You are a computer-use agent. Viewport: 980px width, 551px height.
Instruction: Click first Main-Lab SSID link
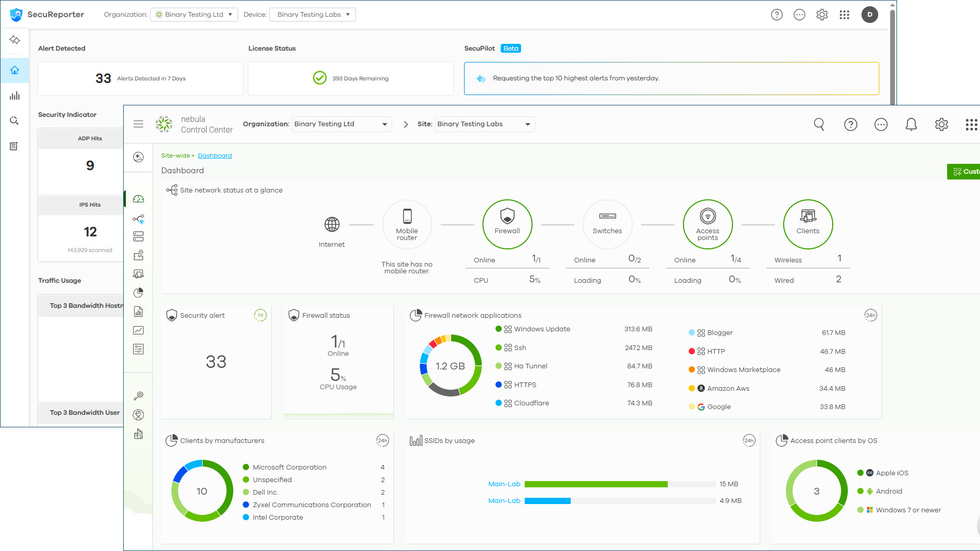tap(504, 484)
